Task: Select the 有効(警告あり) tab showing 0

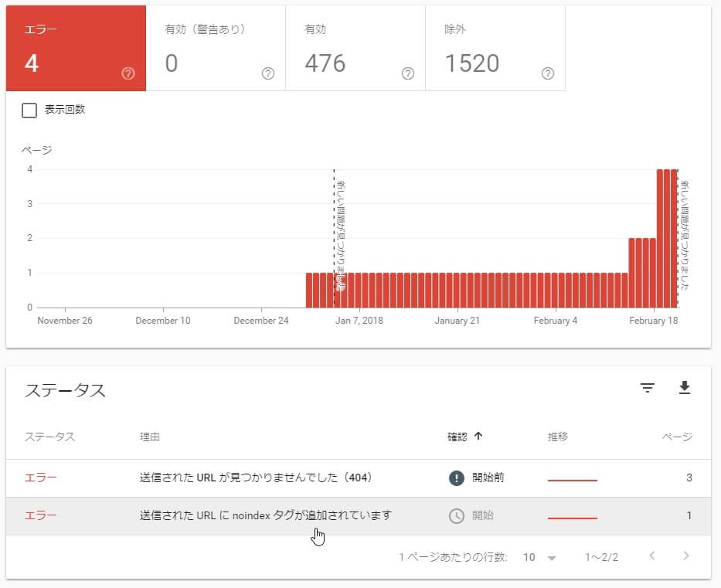Action: coord(216,48)
